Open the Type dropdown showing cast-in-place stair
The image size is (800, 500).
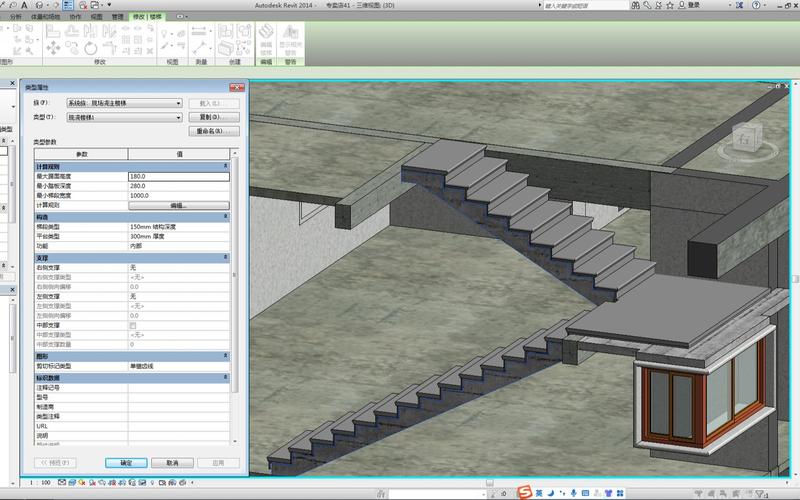click(124, 117)
